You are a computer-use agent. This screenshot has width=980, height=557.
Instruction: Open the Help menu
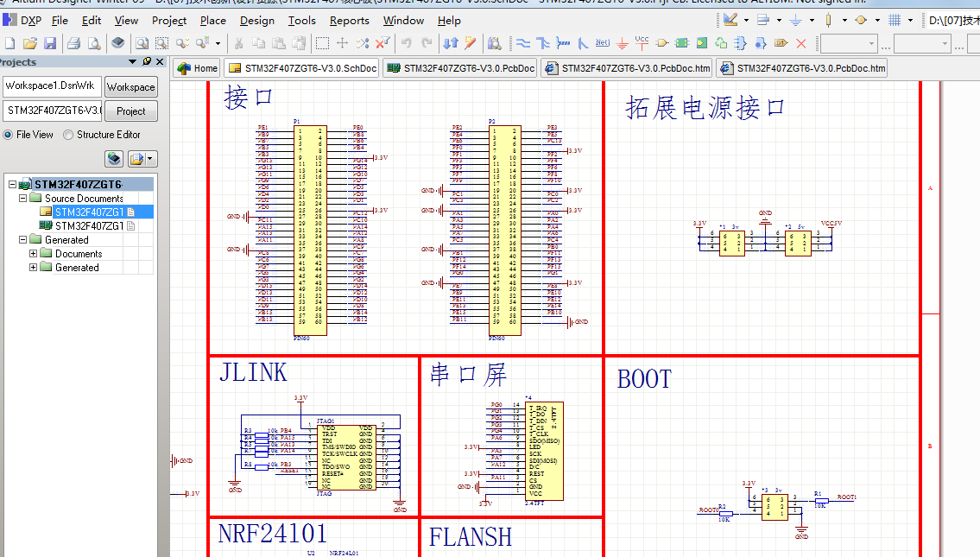coord(449,21)
